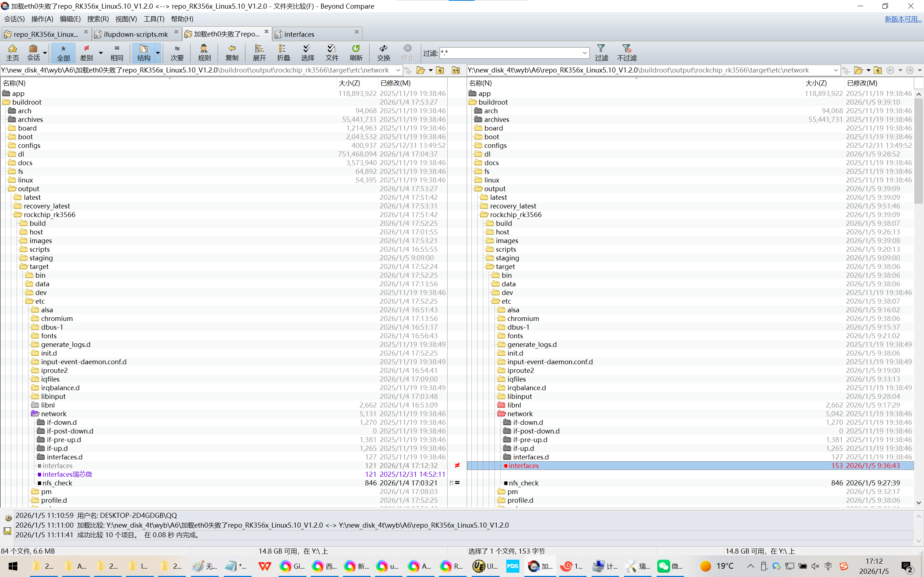Select the left nfs_check file

click(57, 483)
